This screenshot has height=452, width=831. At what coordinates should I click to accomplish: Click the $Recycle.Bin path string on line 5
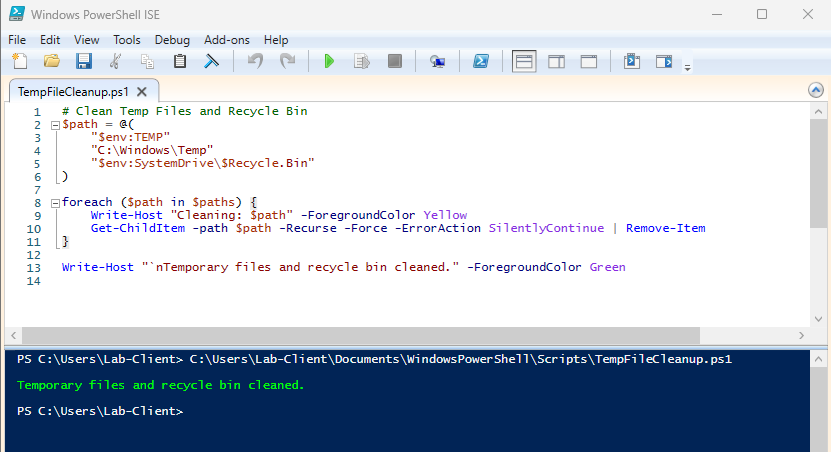pos(202,163)
